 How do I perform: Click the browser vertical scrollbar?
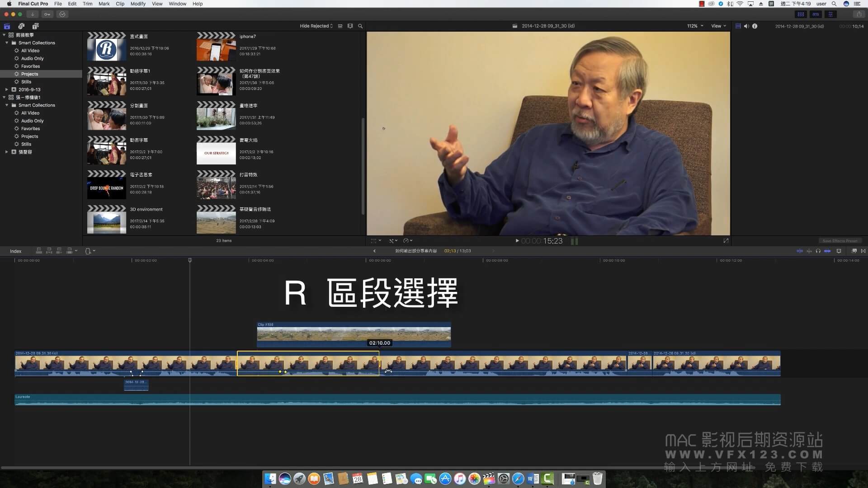click(363, 166)
